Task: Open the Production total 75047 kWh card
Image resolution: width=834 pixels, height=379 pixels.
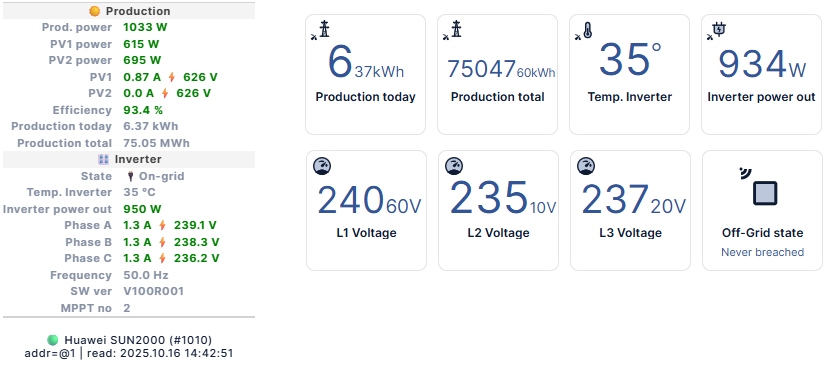Action: [x=497, y=74]
